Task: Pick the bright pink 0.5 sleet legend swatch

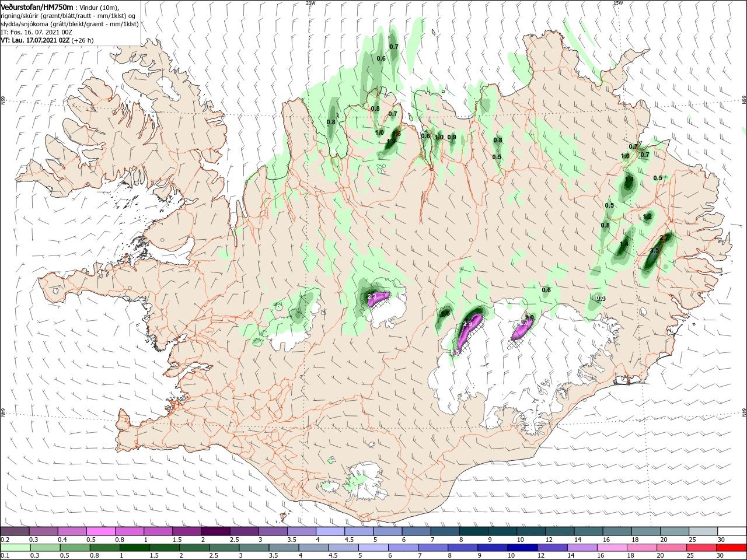Action: coord(100,531)
